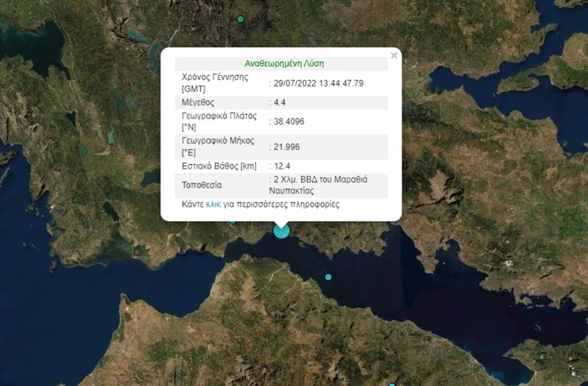Click the 'Χρόνος Γέννησης [GMT]' label
The width and height of the screenshot is (588, 386).
(x=214, y=83)
